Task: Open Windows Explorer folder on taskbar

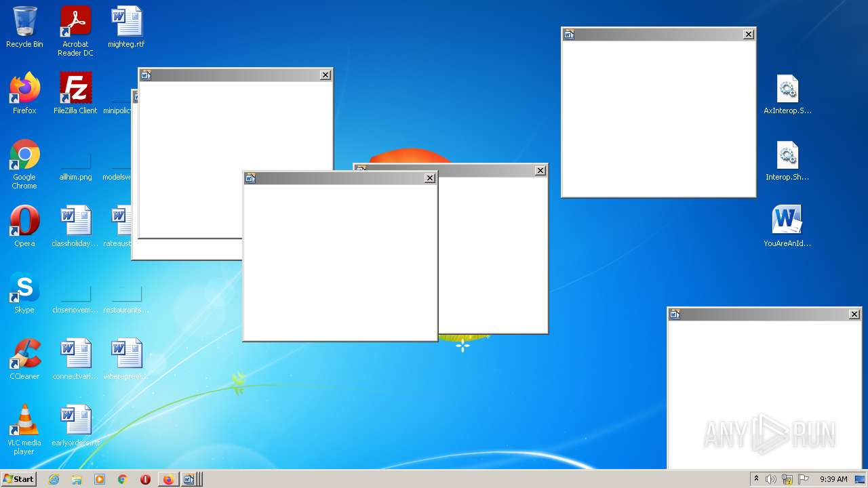Action: pyautogui.click(x=77, y=479)
